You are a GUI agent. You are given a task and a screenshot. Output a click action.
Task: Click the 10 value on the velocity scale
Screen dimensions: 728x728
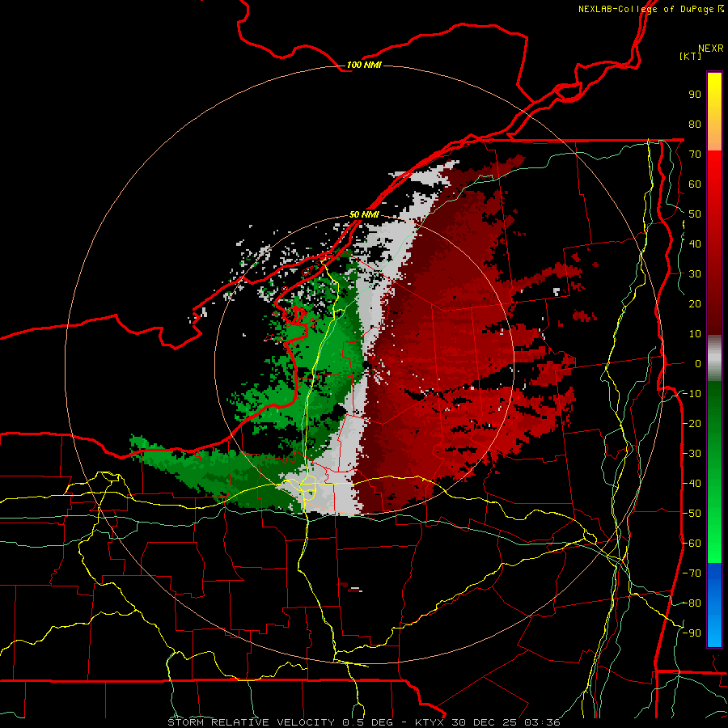click(695, 334)
